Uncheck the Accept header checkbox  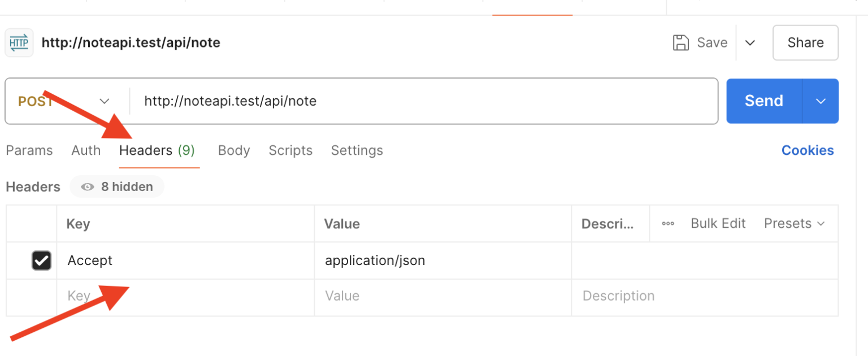point(41,261)
